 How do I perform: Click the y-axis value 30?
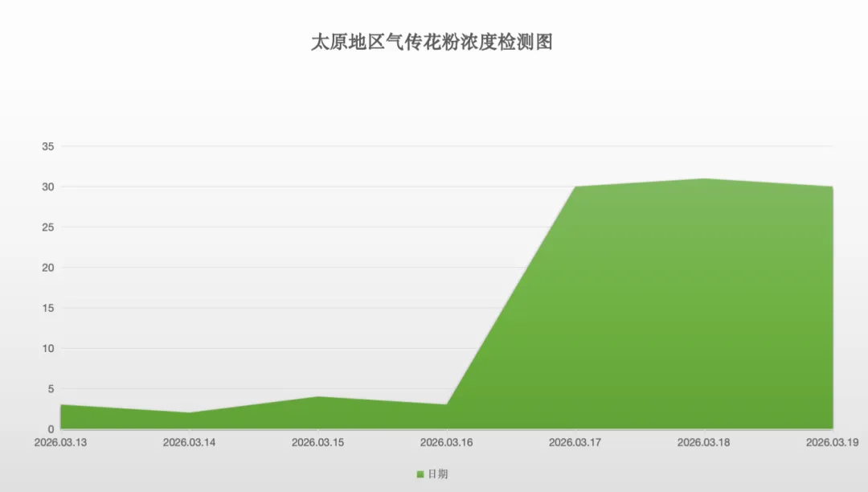(48, 187)
